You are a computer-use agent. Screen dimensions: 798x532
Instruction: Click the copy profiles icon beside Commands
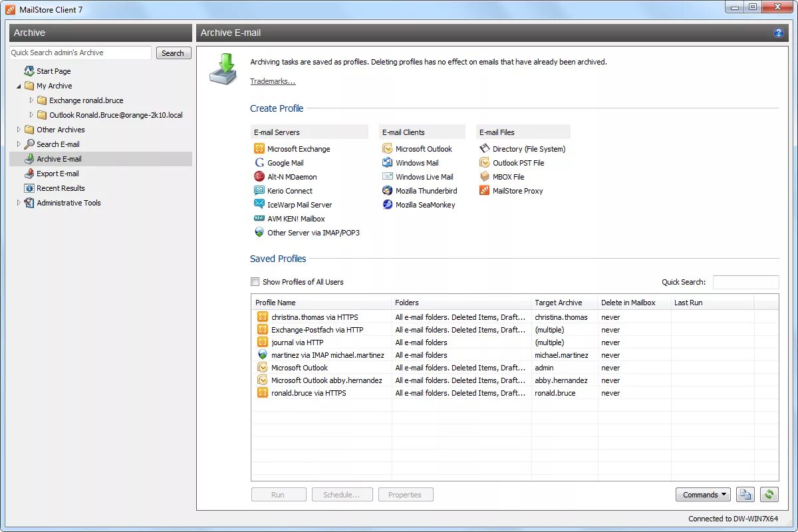click(x=745, y=495)
